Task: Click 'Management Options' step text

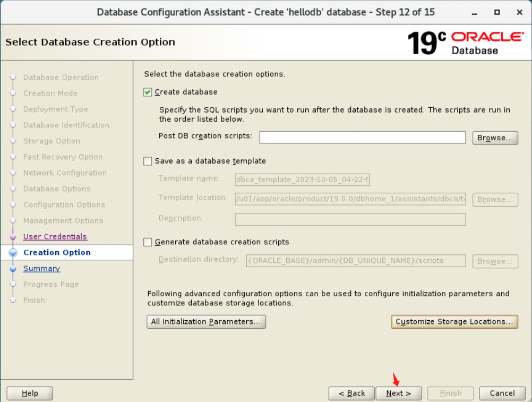Action: pos(63,221)
